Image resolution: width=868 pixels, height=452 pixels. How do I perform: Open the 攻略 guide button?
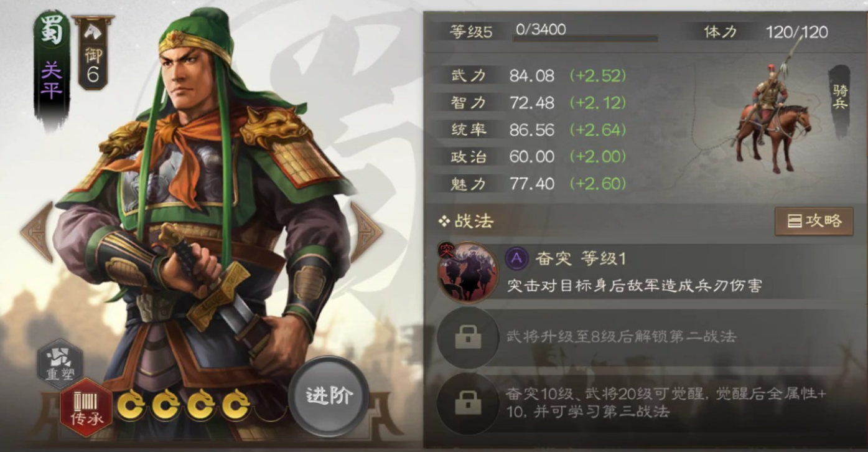pos(814,221)
